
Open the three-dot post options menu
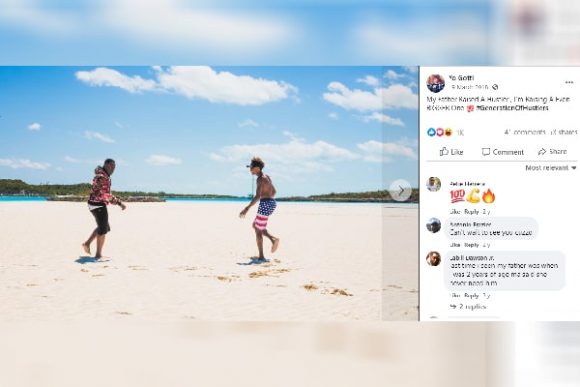[x=569, y=83]
